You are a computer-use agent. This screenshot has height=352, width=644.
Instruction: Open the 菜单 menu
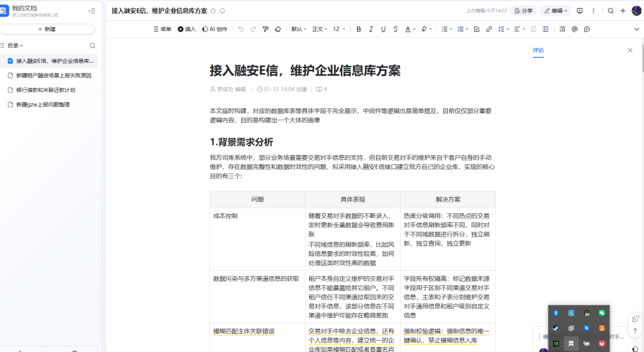162,29
